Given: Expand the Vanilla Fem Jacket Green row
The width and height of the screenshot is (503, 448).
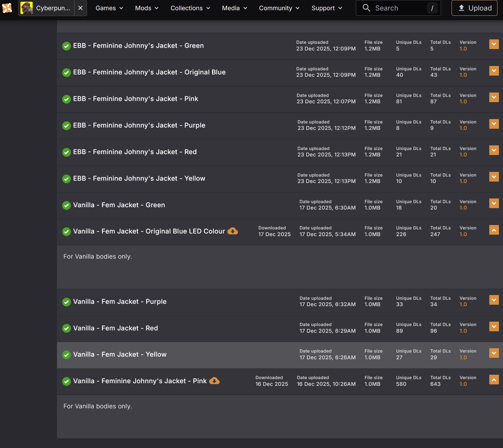Looking at the screenshot, I should tap(494, 204).
